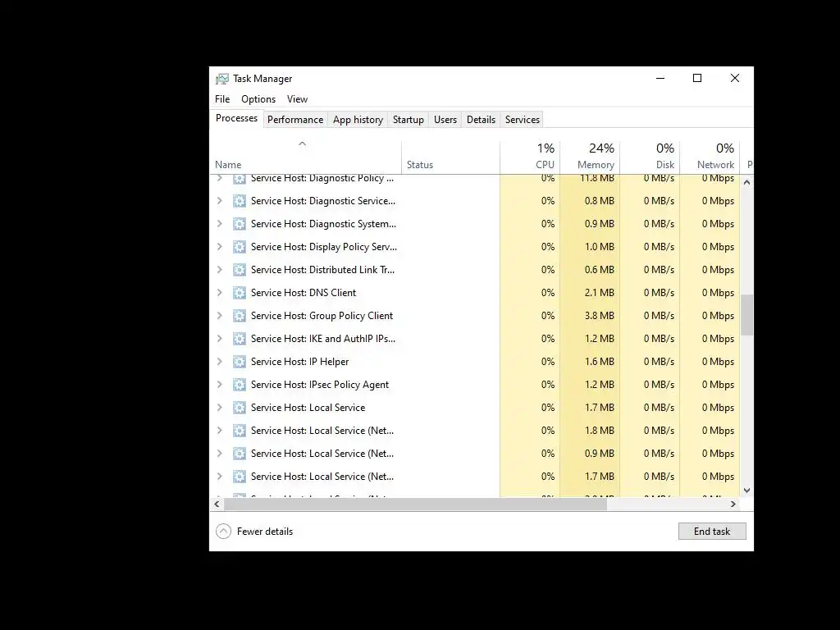This screenshot has height=630, width=840.
Task: Expand Service Host: Diagnostic System row
Action: point(219,224)
